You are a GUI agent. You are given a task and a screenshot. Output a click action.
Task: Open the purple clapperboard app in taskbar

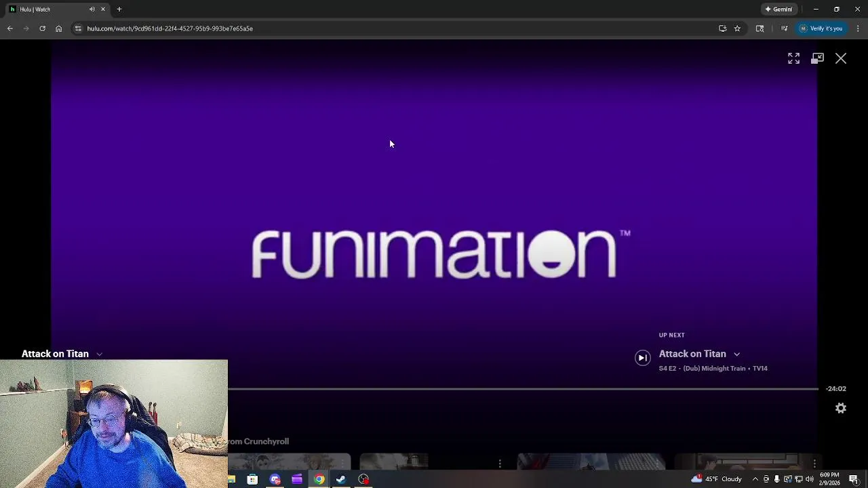(296, 479)
